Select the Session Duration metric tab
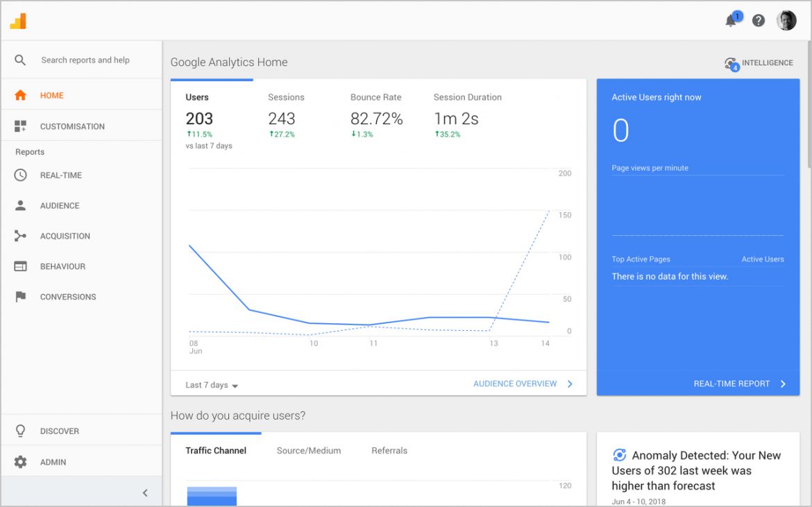This screenshot has height=507, width=812. click(468, 115)
